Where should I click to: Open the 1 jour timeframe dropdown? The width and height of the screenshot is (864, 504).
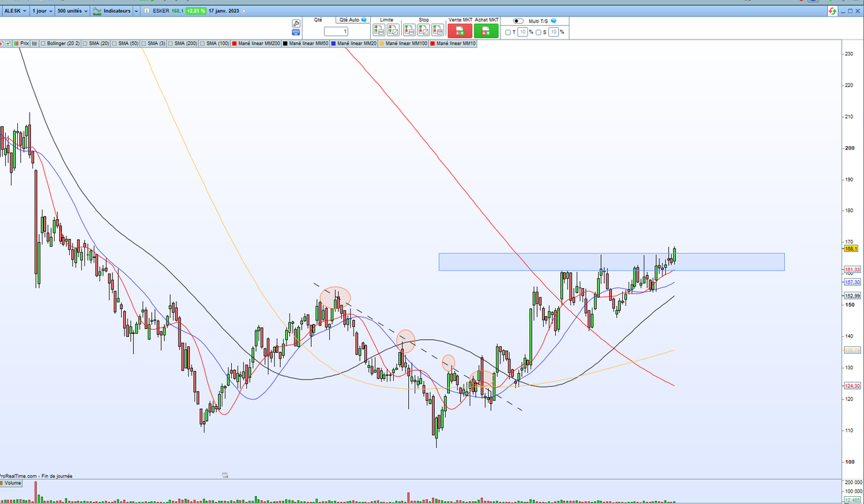pyautogui.click(x=42, y=11)
